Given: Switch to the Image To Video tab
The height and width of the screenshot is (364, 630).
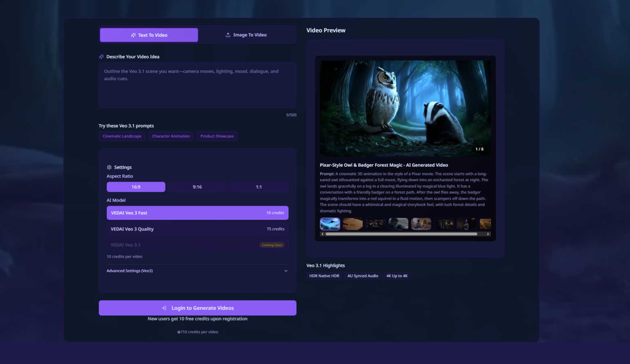Looking at the screenshot, I should (247, 35).
